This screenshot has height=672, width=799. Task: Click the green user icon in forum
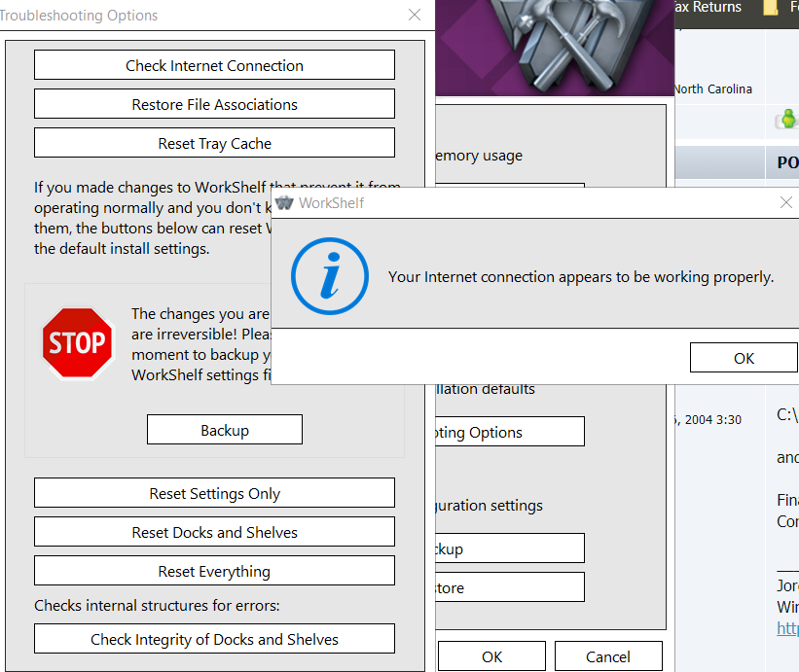coord(786,119)
